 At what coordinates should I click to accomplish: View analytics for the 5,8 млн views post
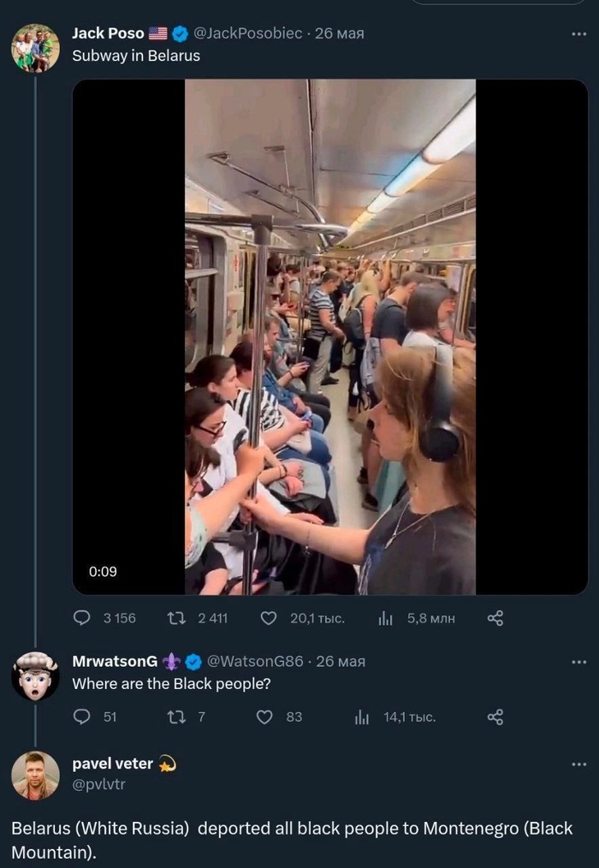(385, 618)
